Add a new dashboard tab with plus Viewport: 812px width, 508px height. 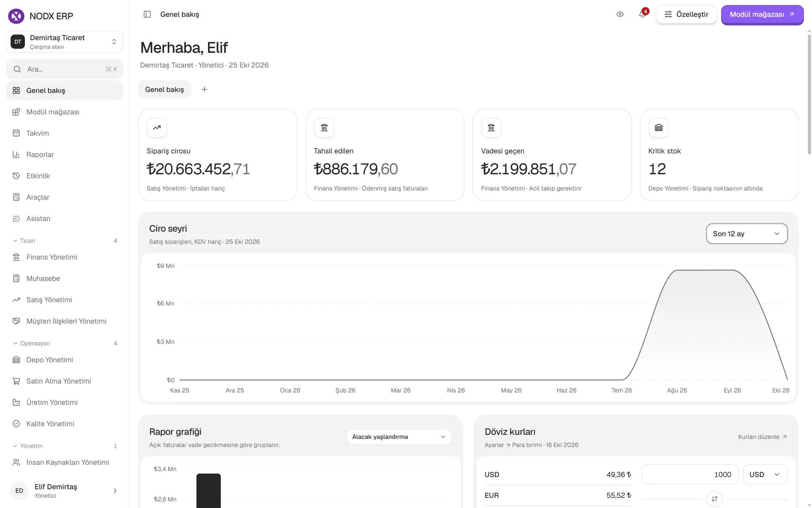(205, 89)
